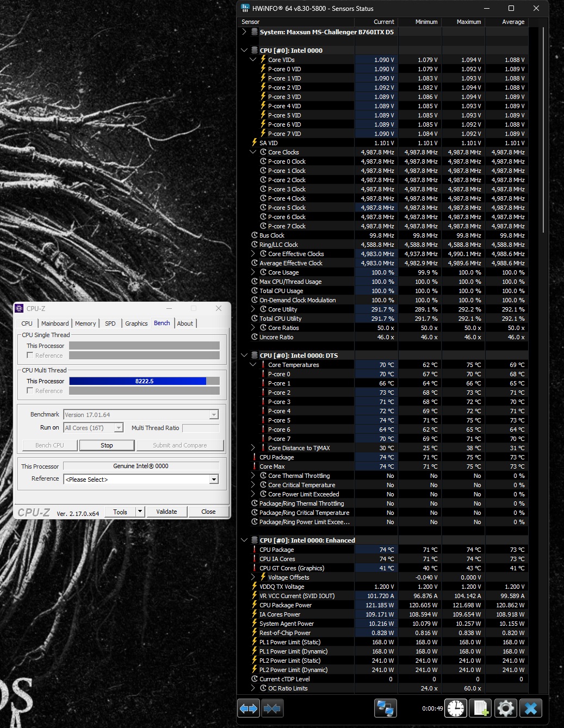Expand the Voltage Offsets group

tap(253, 577)
